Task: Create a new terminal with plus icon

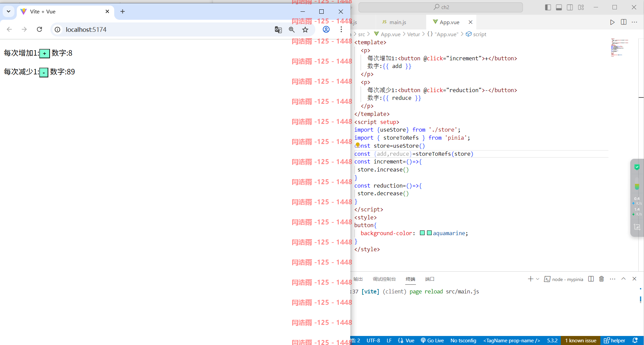Action: pyautogui.click(x=530, y=279)
